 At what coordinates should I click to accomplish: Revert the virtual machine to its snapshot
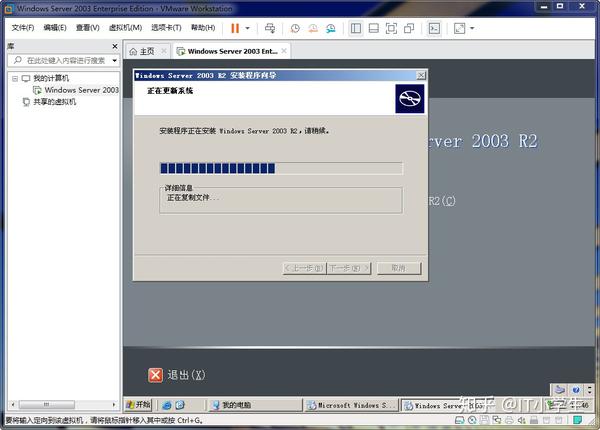pyautogui.click(x=313, y=28)
